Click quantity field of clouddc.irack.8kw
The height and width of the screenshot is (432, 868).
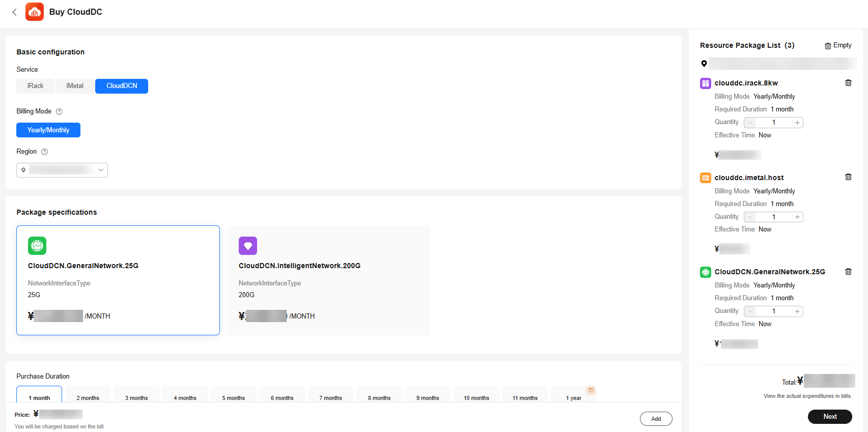[774, 123]
